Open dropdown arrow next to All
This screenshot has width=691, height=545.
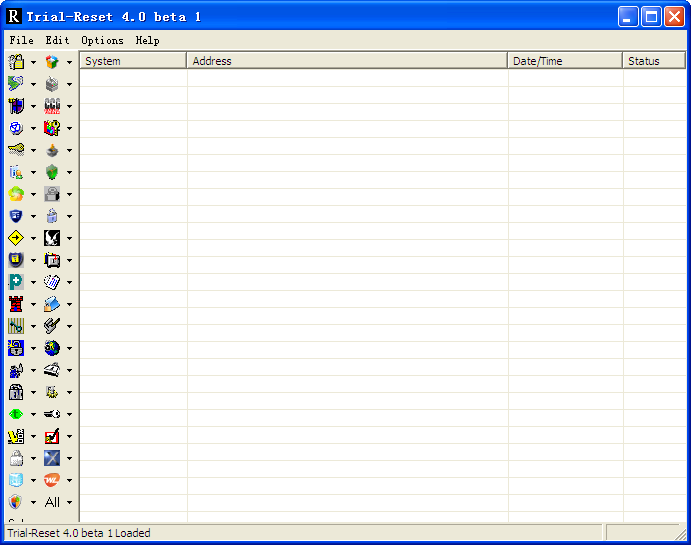pos(69,503)
